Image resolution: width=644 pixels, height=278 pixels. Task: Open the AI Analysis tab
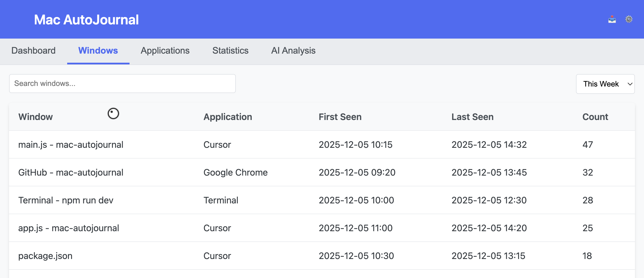click(x=293, y=51)
